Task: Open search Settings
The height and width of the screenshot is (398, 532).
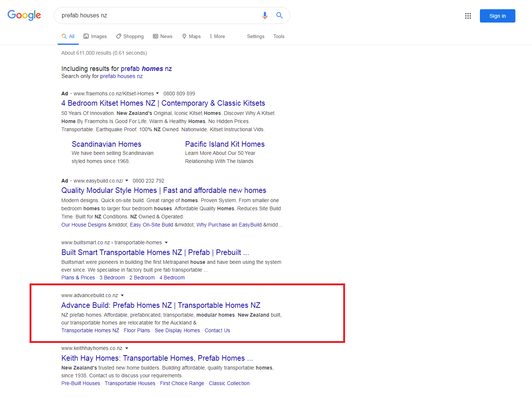Action: [x=256, y=36]
